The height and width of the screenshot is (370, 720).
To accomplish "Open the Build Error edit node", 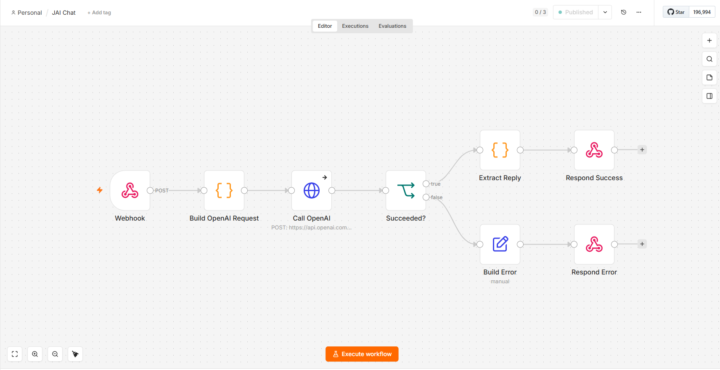I will [500, 244].
